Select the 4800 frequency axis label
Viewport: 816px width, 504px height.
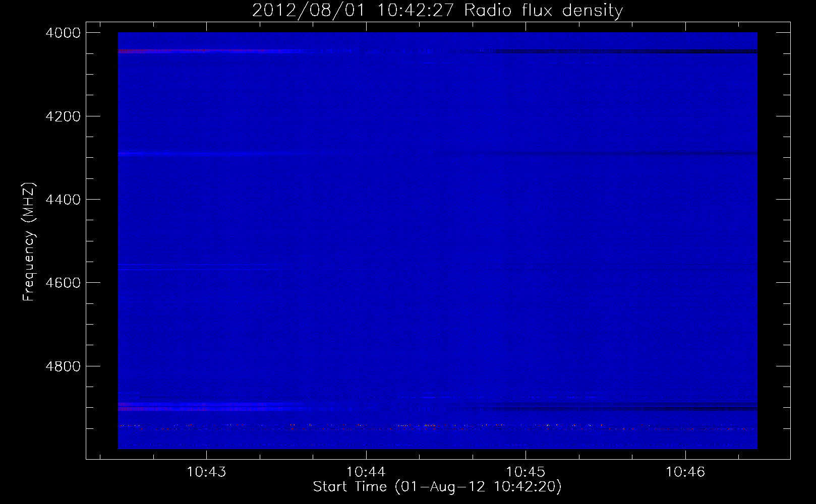coord(63,366)
